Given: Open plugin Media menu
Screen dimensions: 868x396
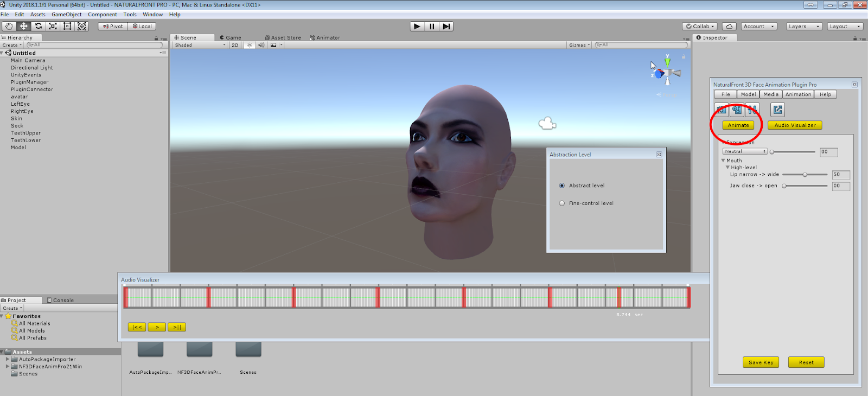Looking at the screenshot, I should 771,94.
